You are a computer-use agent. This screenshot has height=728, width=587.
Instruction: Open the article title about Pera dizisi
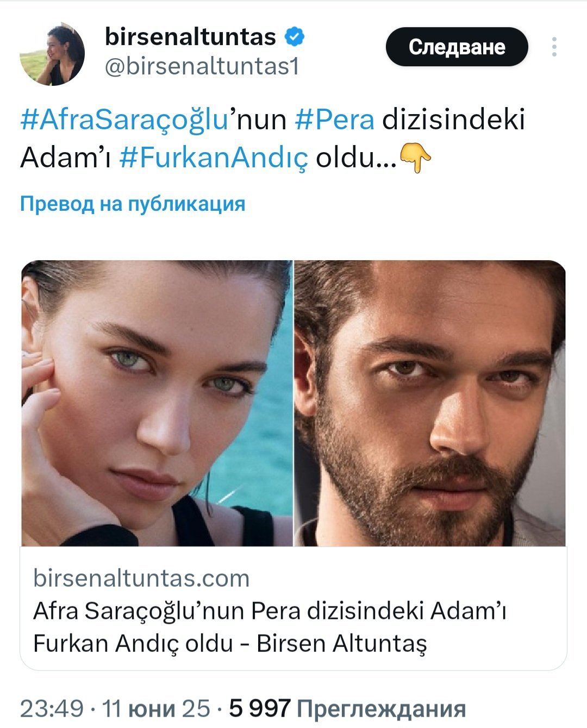click(x=270, y=627)
